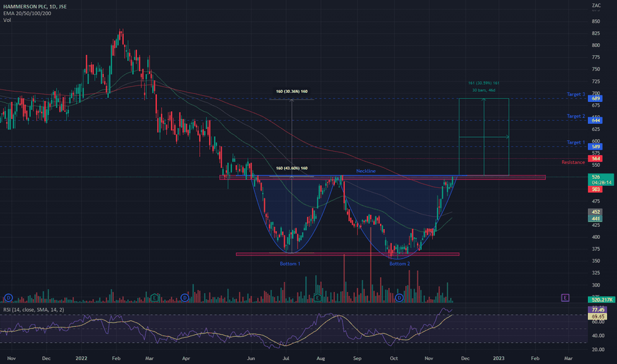Viewport: 617px width, 364px height.
Task: Click the purple 77.45 RSI value label
Action: pos(597,310)
